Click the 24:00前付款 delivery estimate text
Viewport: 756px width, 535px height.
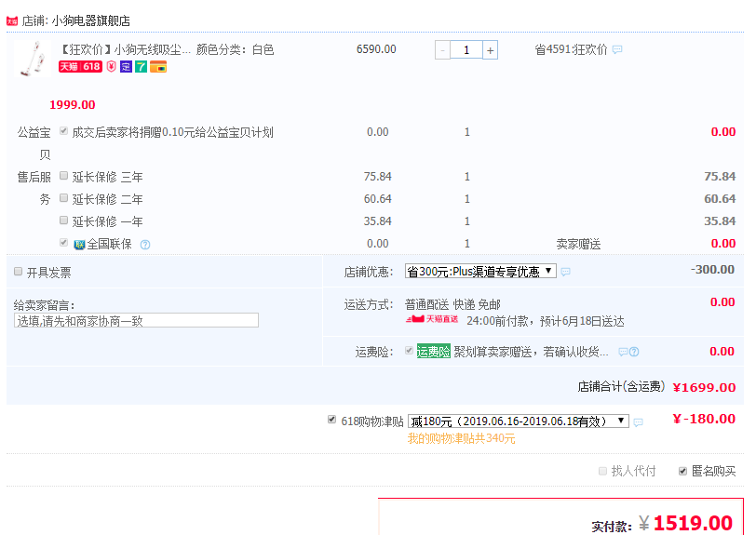coord(546,322)
